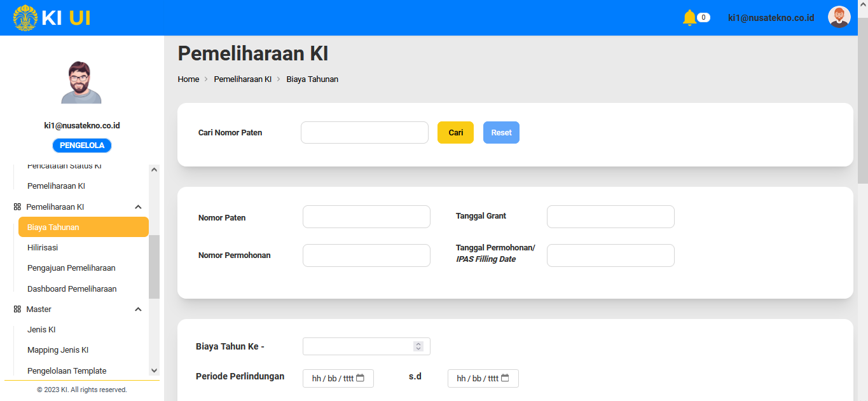Click the grid icon beside Master
This screenshot has height=401, width=868.
pos(17,309)
